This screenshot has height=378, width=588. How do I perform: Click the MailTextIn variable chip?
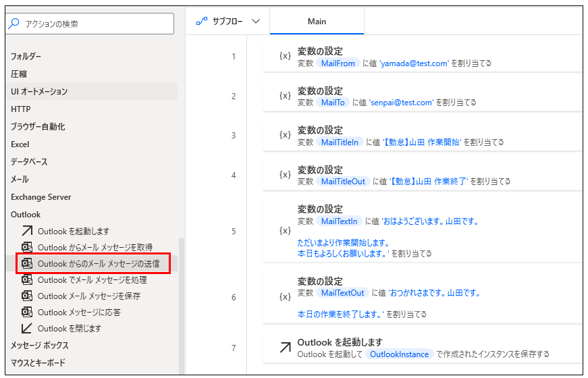pos(340,221)
